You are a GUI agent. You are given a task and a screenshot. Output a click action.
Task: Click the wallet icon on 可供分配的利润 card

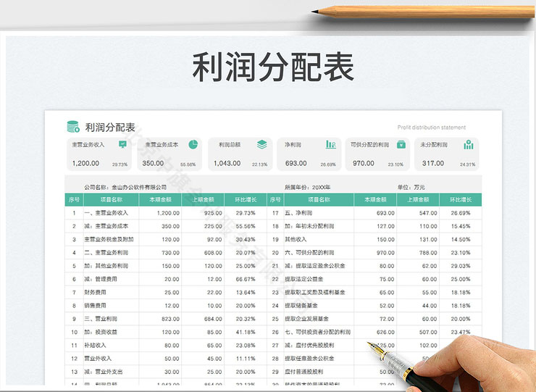[399, 144]
